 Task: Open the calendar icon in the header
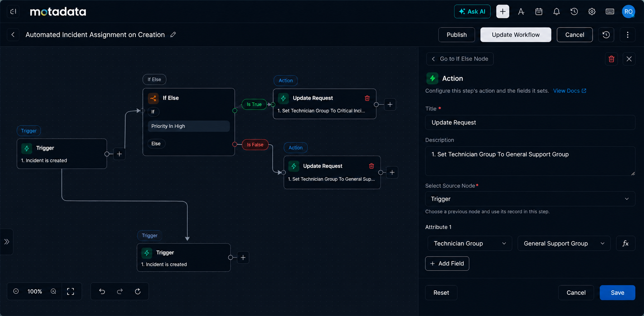coord(539,12)
